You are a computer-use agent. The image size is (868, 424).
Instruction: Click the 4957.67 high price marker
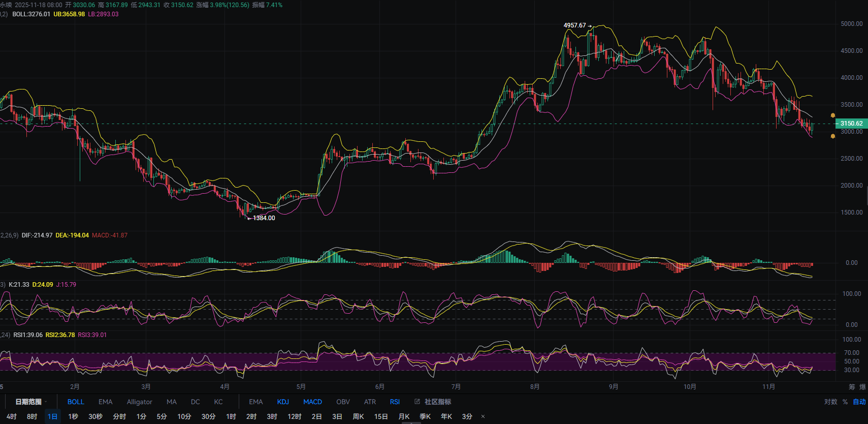pyautogui.click(x=574, y=25)
